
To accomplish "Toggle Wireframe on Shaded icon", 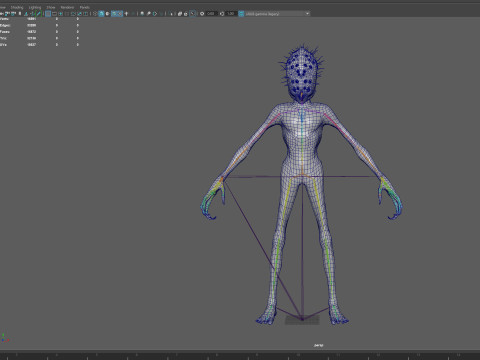I will pos(114,14).
